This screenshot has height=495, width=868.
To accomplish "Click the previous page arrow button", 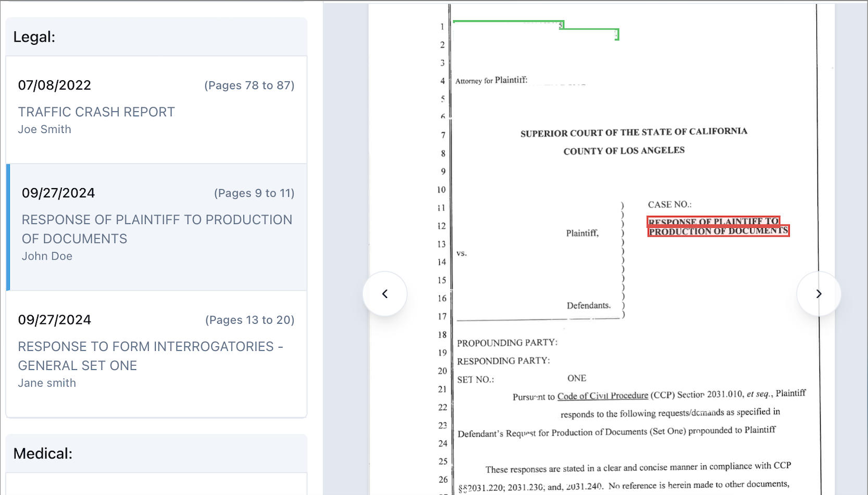I will 385,294.
